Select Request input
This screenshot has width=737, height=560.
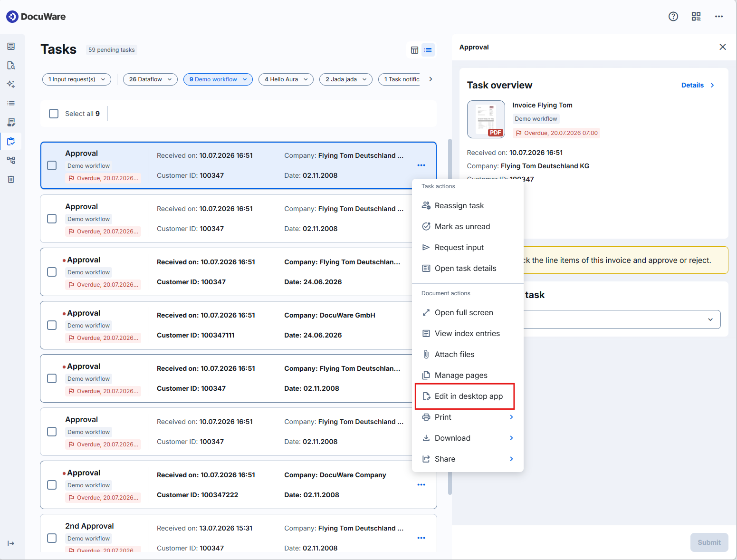point(468,248)
